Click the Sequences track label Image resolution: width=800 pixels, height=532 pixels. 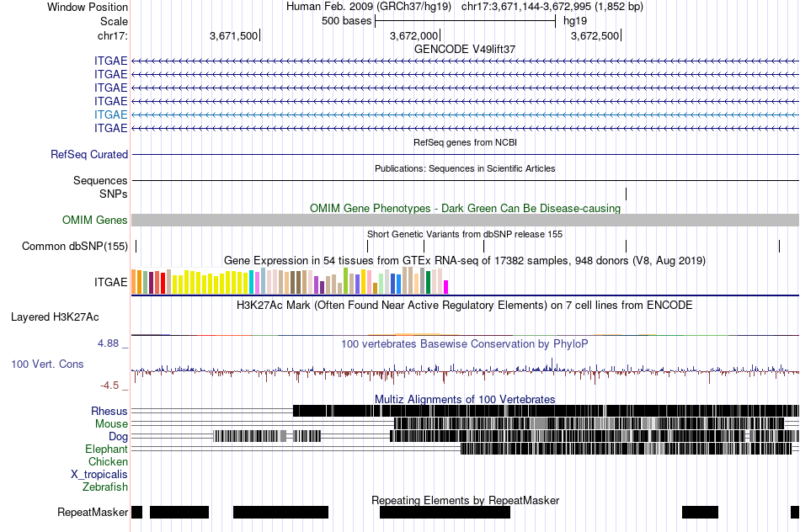100,181
